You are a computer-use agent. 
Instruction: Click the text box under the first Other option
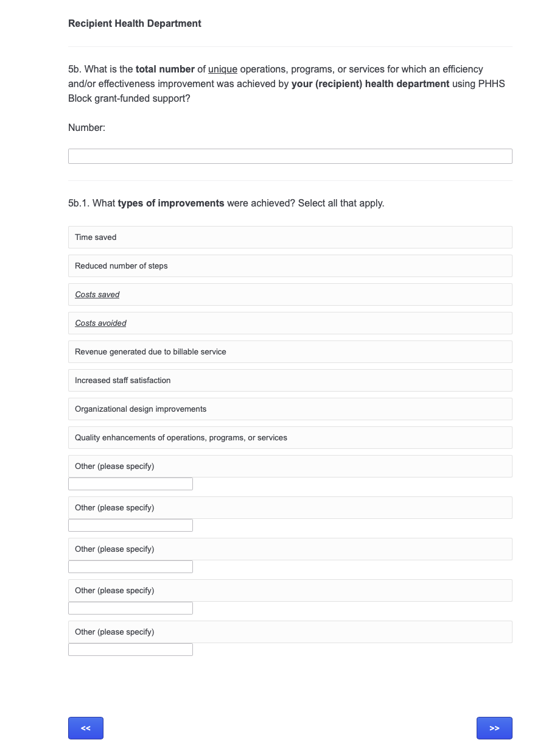pos(130,484)
